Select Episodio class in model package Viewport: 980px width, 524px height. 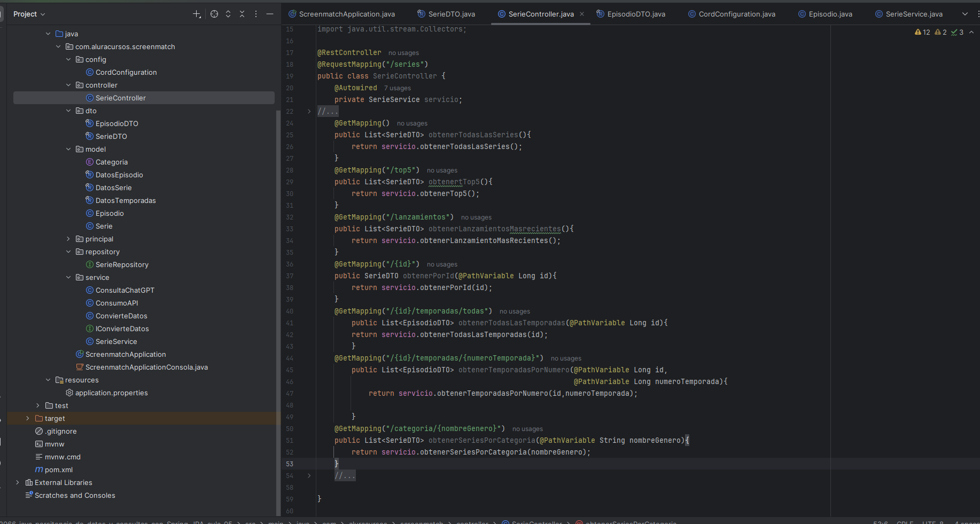pos(110,213)
